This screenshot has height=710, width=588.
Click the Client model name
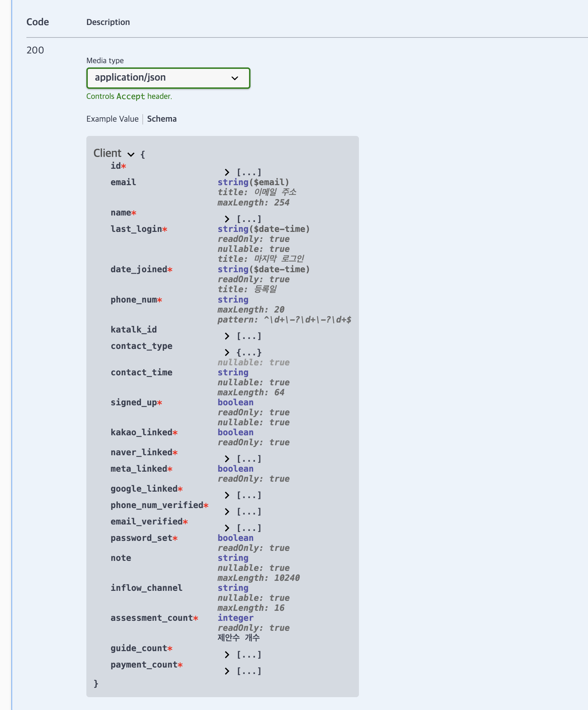coord(107,153)
